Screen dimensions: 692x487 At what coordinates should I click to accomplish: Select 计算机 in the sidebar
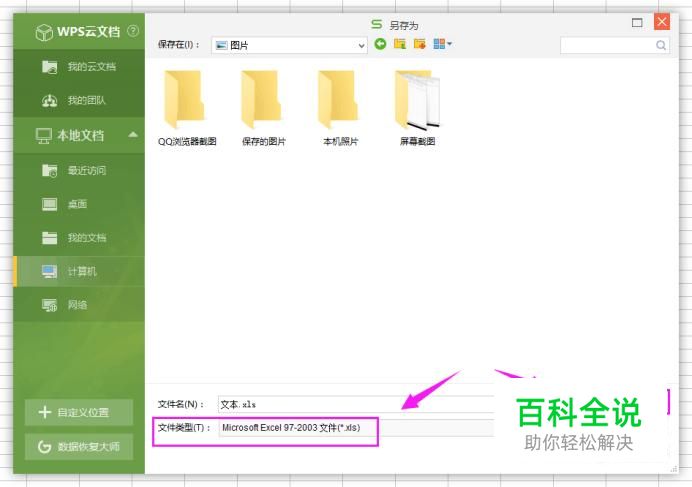pos(79,271)
